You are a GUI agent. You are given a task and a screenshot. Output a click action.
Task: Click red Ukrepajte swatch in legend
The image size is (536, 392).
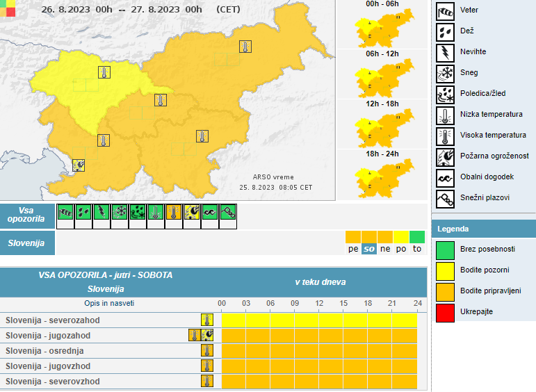444,311
